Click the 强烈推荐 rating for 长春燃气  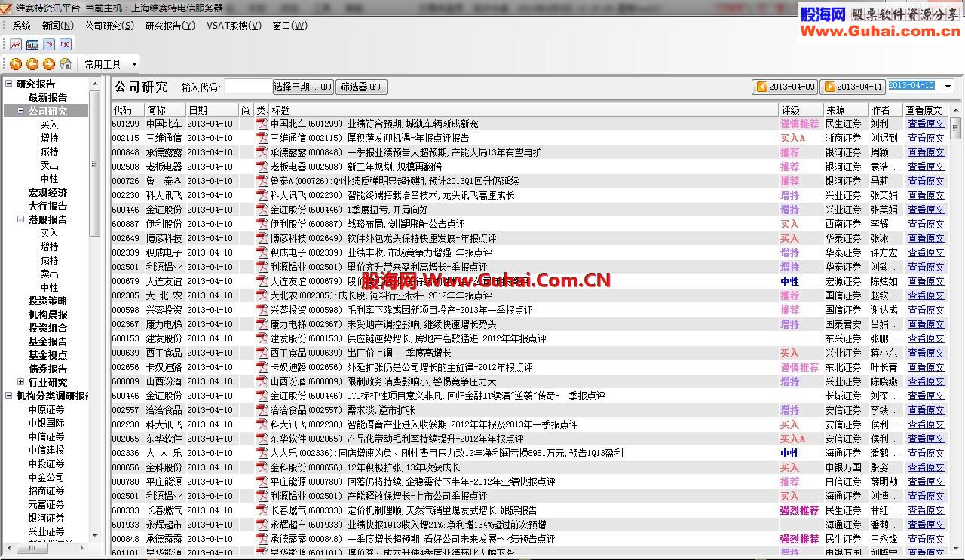point(799,510)
